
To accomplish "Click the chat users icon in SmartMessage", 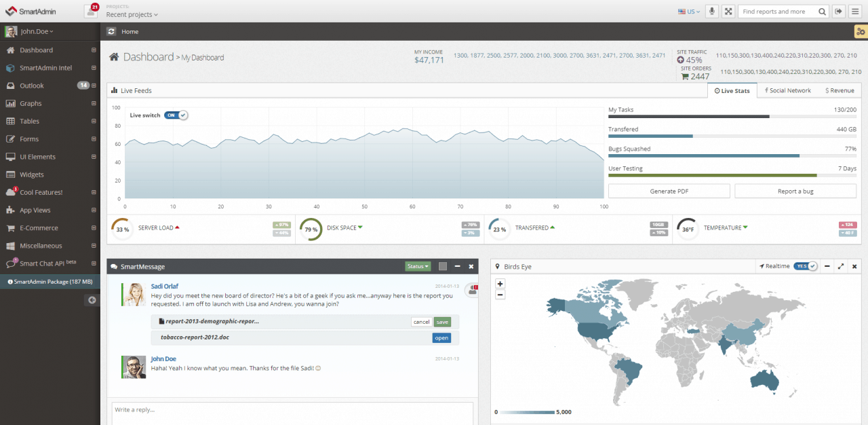I will click(472, 291).
